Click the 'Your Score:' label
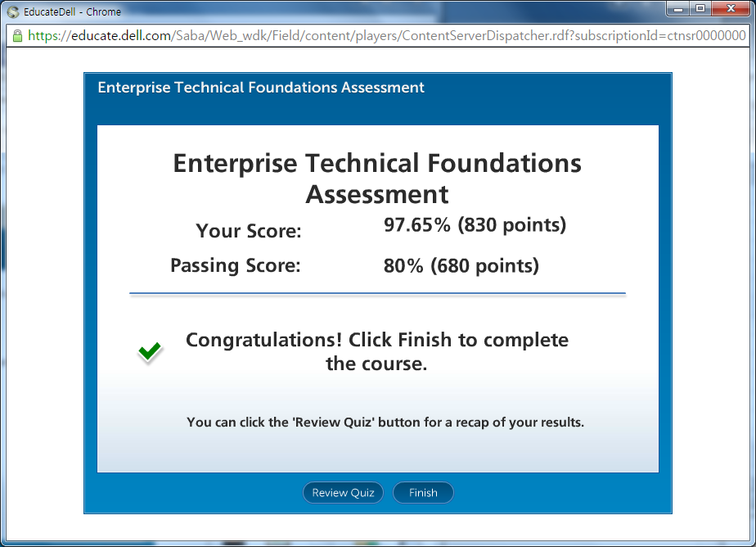This screenshot has width=756, height=547. [x=249, y=232]
